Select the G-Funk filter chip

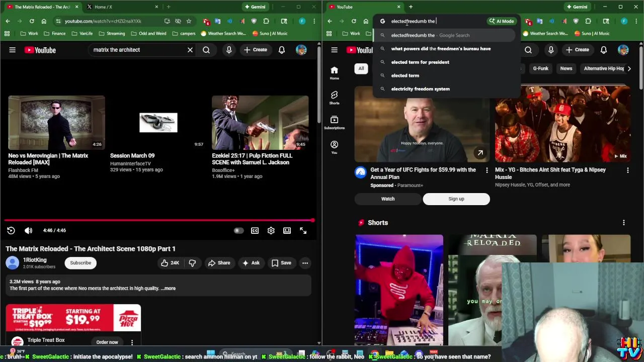541,68
